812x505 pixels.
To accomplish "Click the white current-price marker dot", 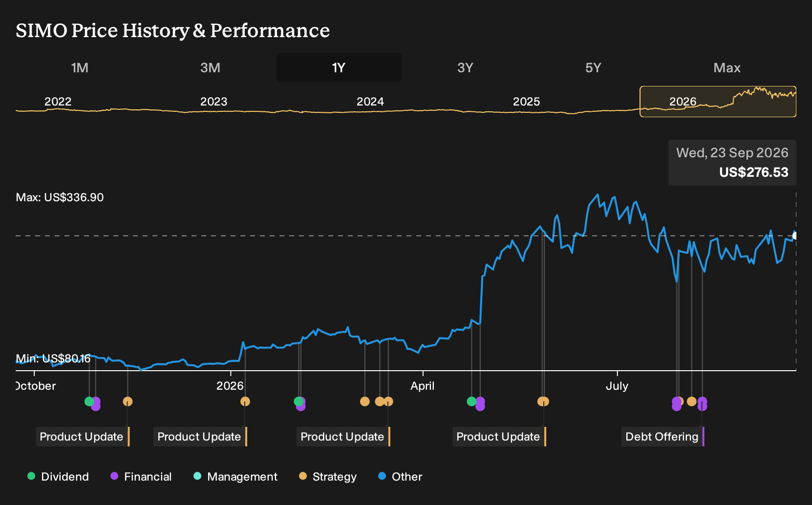I will coord(795,236).
